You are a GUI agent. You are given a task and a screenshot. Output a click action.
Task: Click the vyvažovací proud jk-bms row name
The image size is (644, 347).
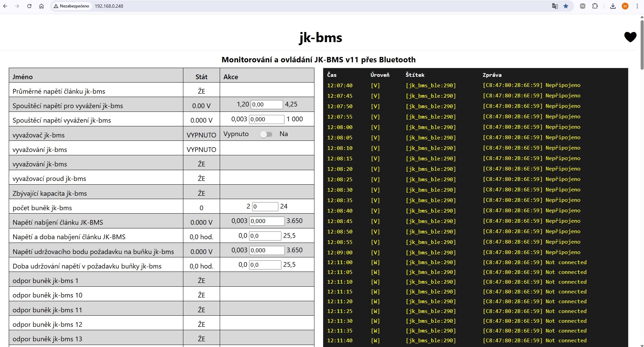point(49,179)
